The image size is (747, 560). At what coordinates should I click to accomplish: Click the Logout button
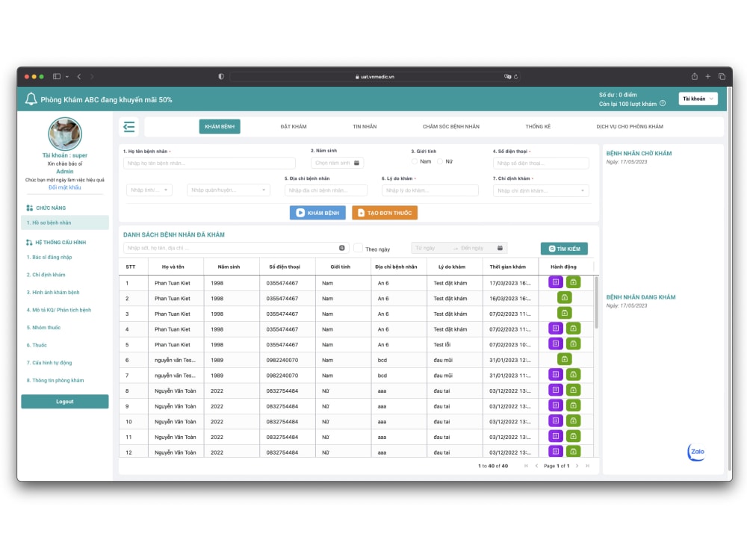pos(65,402)
